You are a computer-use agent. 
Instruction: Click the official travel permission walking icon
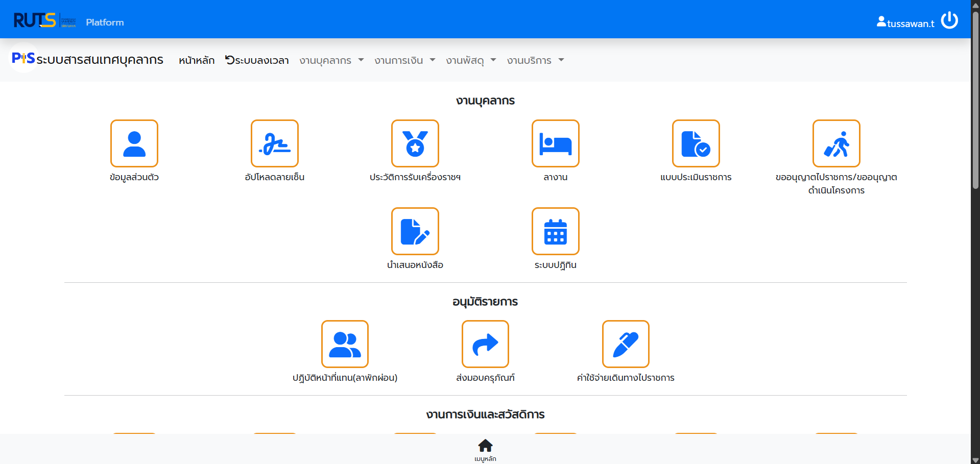pos(836,143)
